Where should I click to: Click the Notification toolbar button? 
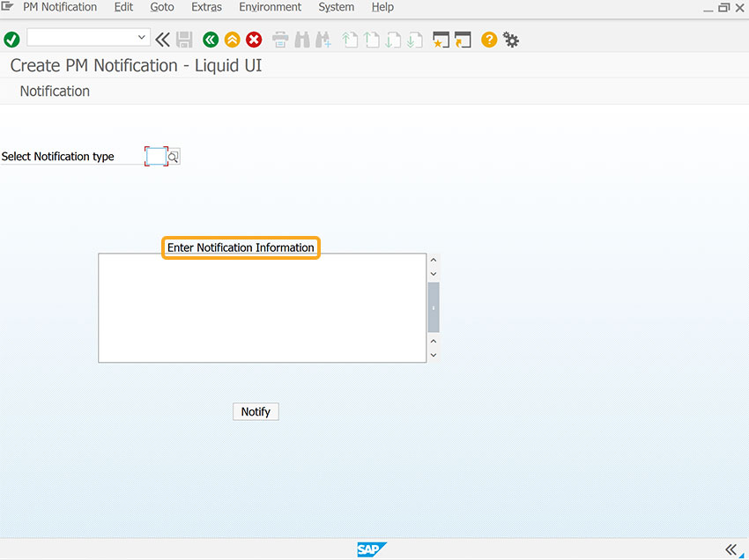(x=55, y=92)
